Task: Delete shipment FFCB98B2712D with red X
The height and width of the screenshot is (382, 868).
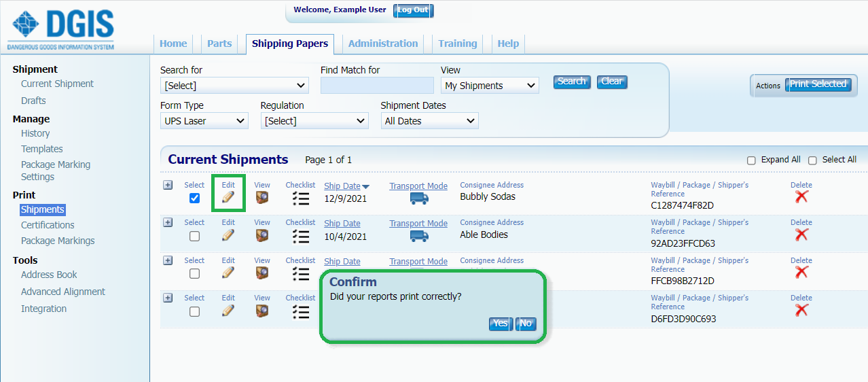Action: pyautogui.click(x=801, y=272)
